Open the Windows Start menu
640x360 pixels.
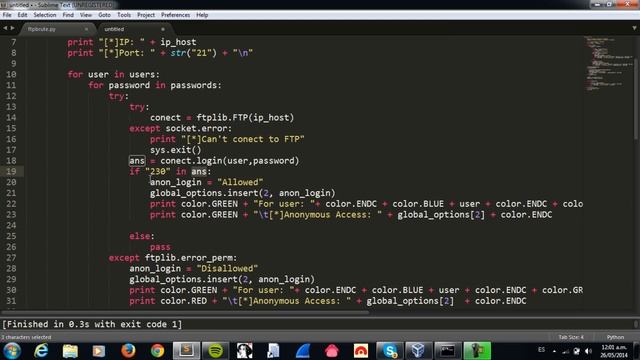(x=11, y=351)
